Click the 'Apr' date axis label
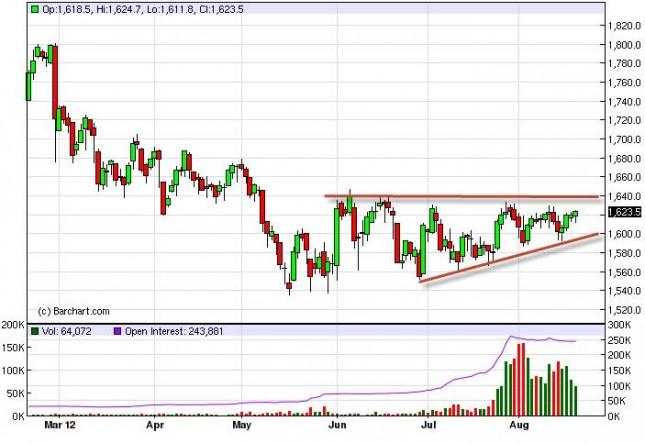Viewport: 645px width, 443px height. [155, 425]
